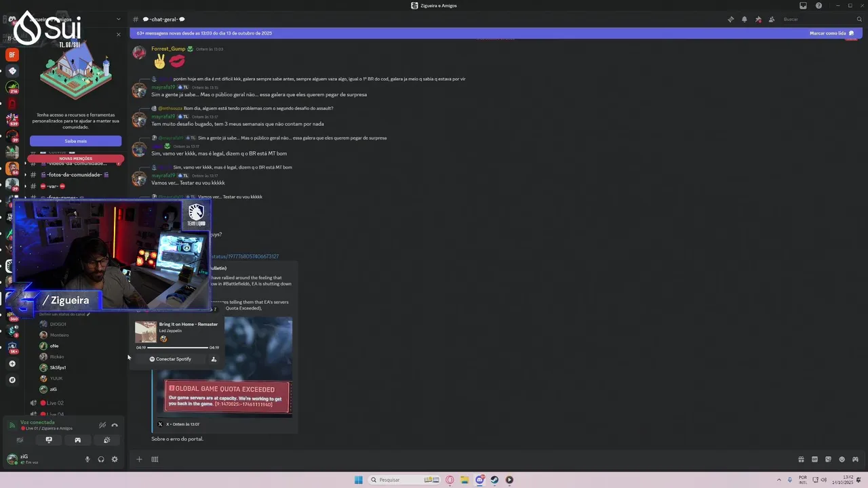The image size is (868, 488).
Task: Select user DIOGO1 in voice channel
Action: click(x=58, y=324)
